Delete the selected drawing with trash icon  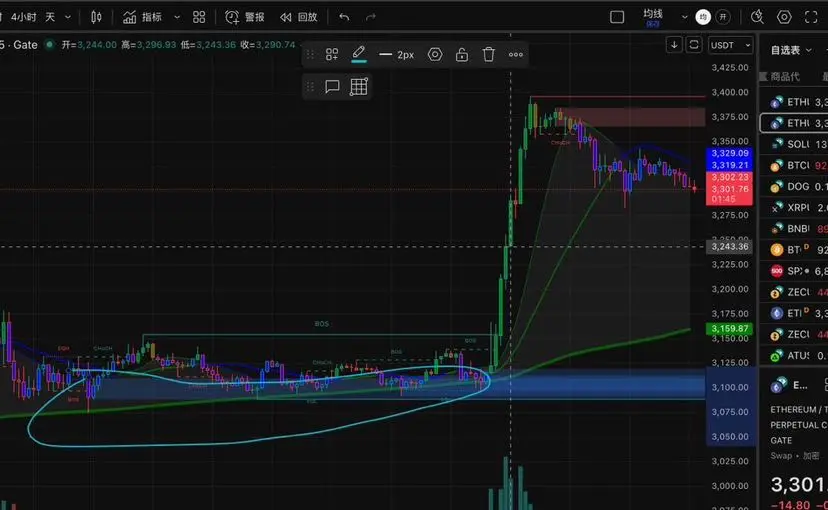(x=488, y=54)
